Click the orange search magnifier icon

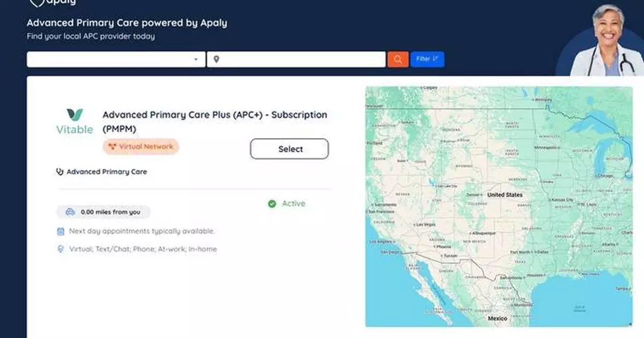tap(397, 59)
